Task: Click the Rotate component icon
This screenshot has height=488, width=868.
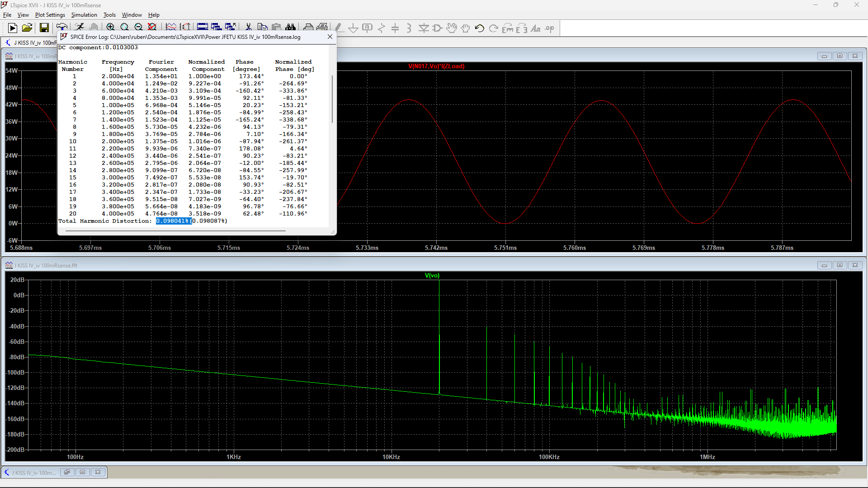Action: (x=508, y=28)
